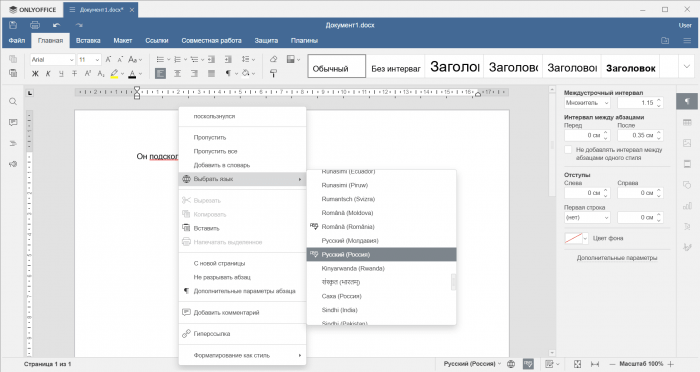Click Дополнительные параметры link in right panel
The height and width of the screenshot is (372, 700).
point(617,258)
